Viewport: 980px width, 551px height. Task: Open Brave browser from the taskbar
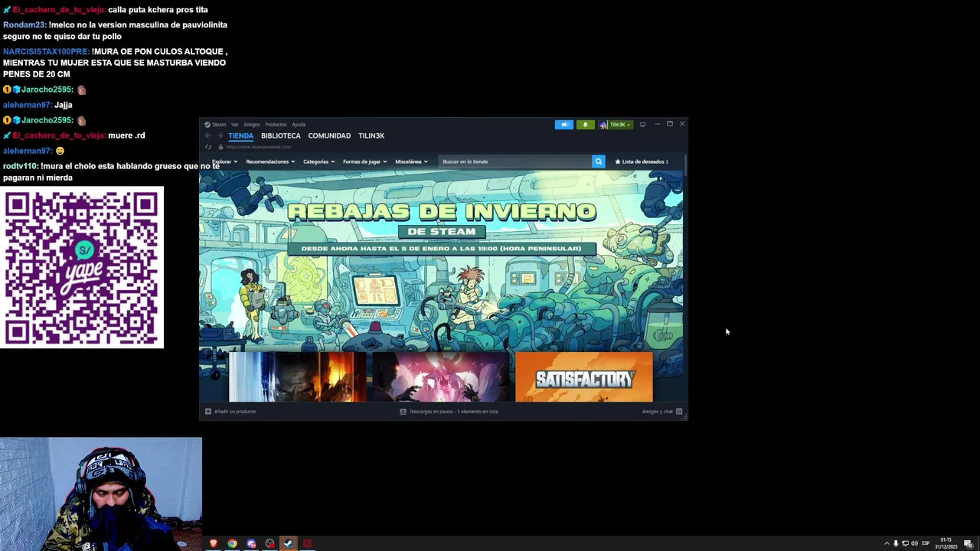(214, 543)
